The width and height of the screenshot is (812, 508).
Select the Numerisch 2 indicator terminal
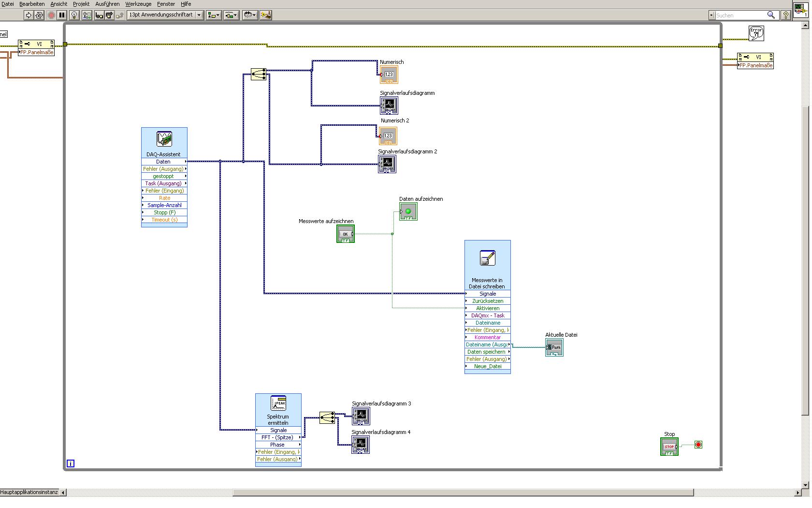(388, 136)
